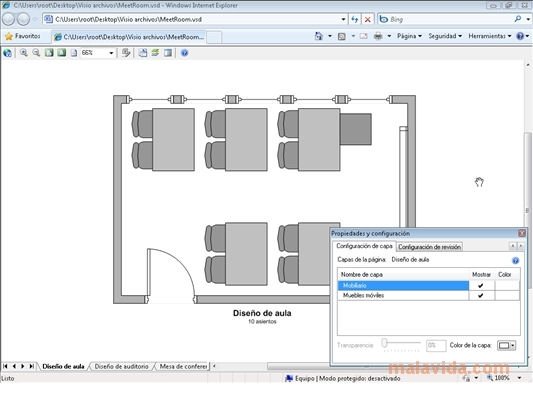Click the Nombre de capa column header
The width and height of the screenshot is (533, 399).
pyautogui.click(x=403, y=274)
